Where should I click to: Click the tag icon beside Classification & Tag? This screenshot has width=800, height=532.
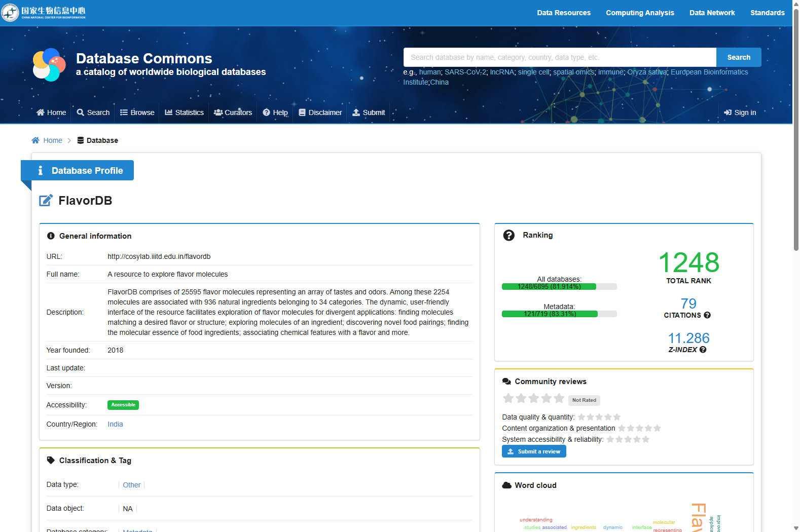click(x=51, y=461)
